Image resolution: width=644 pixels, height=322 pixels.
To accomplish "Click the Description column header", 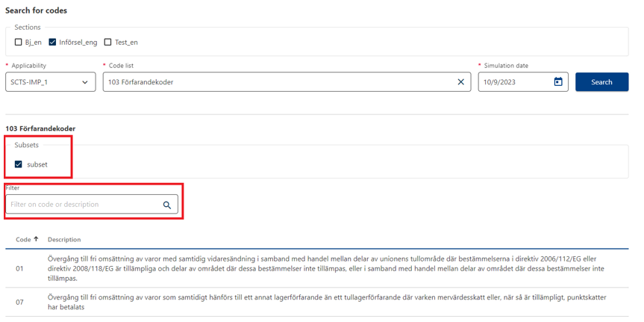I will tap(64, 240).
